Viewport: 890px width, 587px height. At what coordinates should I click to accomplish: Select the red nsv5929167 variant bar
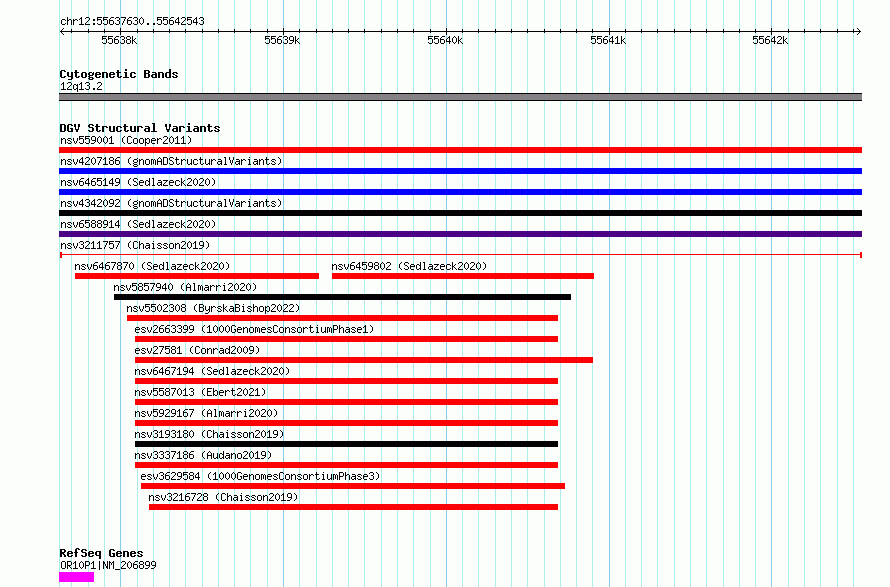click(x=346, y=423)
